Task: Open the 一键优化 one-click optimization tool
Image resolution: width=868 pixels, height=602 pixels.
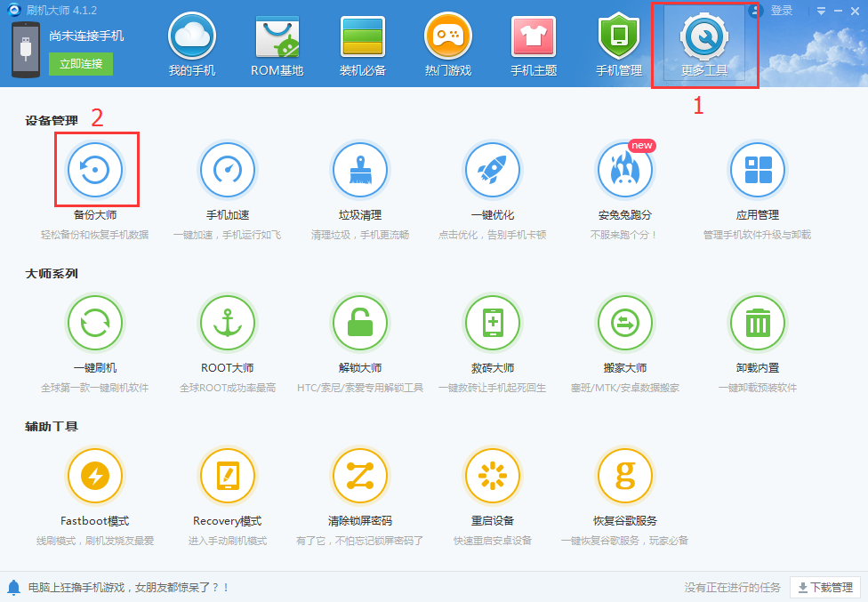Action: click(x=493, y=169)
